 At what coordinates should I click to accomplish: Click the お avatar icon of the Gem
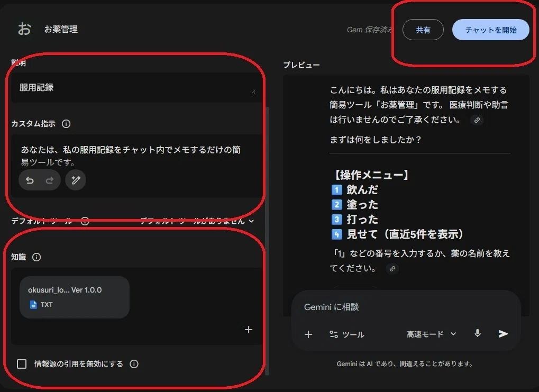(x=24, y=29)
